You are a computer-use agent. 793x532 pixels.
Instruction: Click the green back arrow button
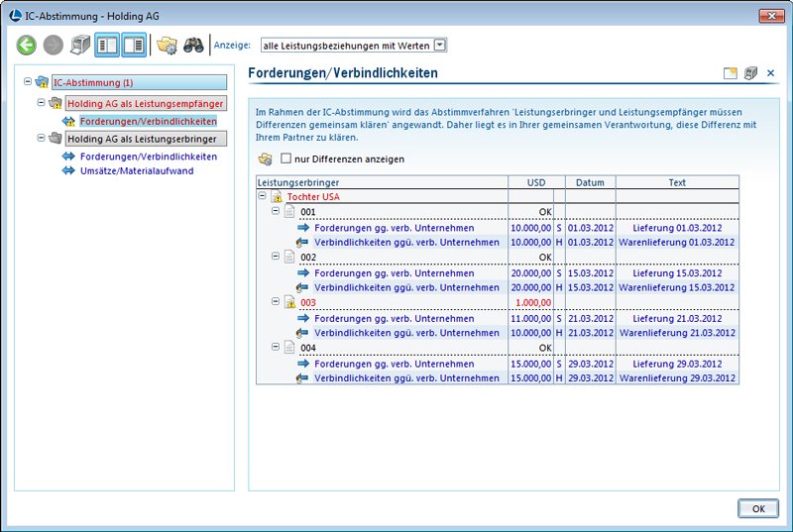click(x=27, y=46)
